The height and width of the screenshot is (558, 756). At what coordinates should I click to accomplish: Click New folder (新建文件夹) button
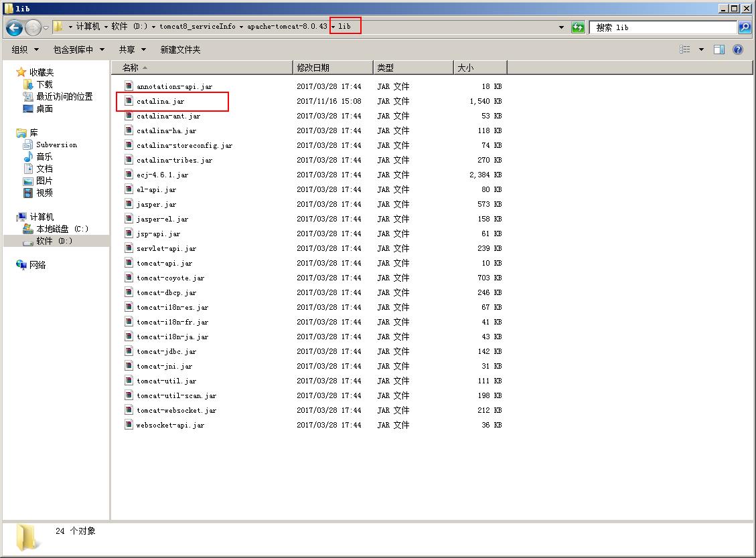180,50
